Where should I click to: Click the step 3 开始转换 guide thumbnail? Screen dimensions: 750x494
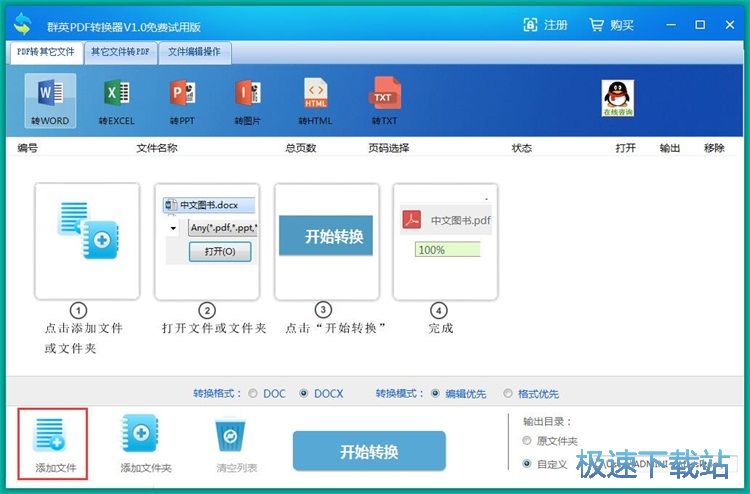point(327,242)
